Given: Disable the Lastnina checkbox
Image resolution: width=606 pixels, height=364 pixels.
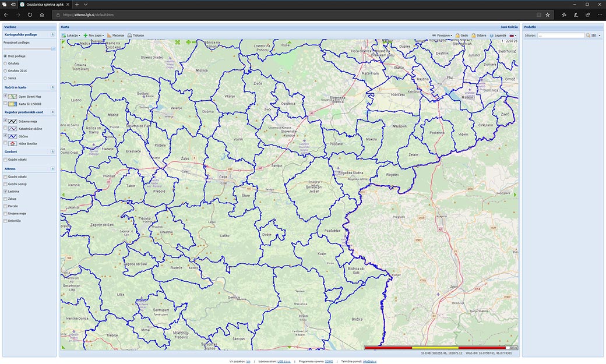Looking at the screenshot, I should click(x=6, y=191).
